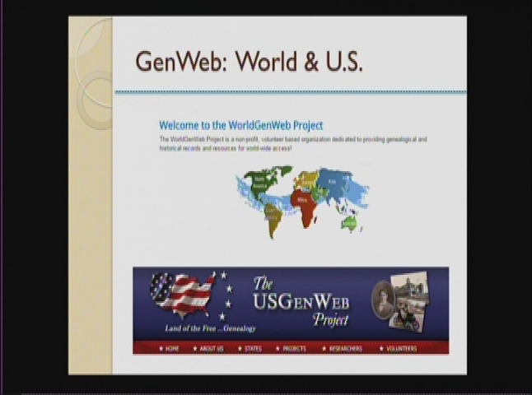Select STATES in the USGenWeb navbar
The height and width of the screenshot is (395, 532).
pyautogui.click(x=250, y=349)
